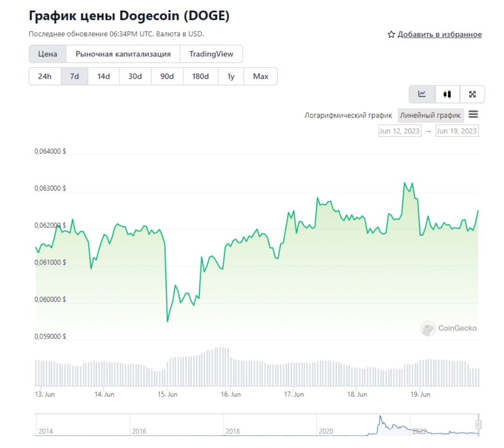Switch to Рыночная капитализация tab
This screenshot has height=448, width=504.
point(123,54)
